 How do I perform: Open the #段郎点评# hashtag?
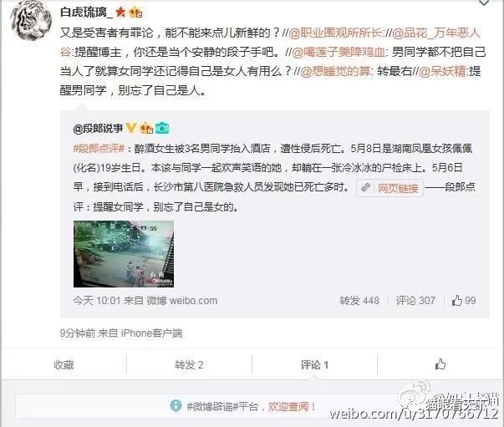point(99,148)
